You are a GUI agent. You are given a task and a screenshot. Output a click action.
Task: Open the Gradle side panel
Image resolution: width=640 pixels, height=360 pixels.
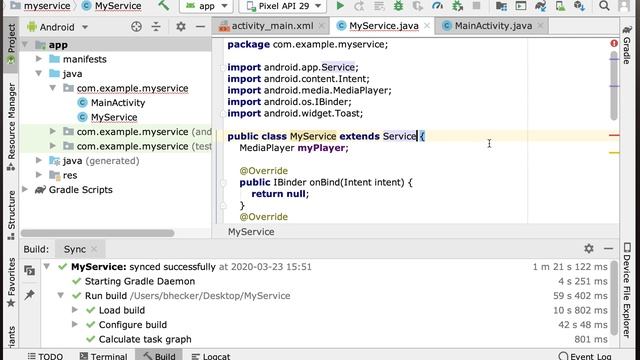click(x=627, y=45)
